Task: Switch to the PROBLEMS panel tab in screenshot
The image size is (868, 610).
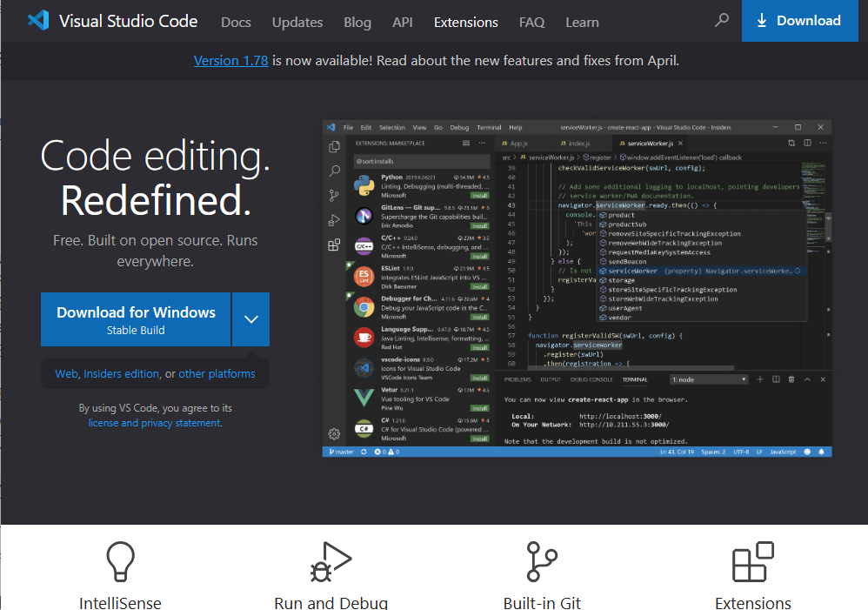Action: 517,379
